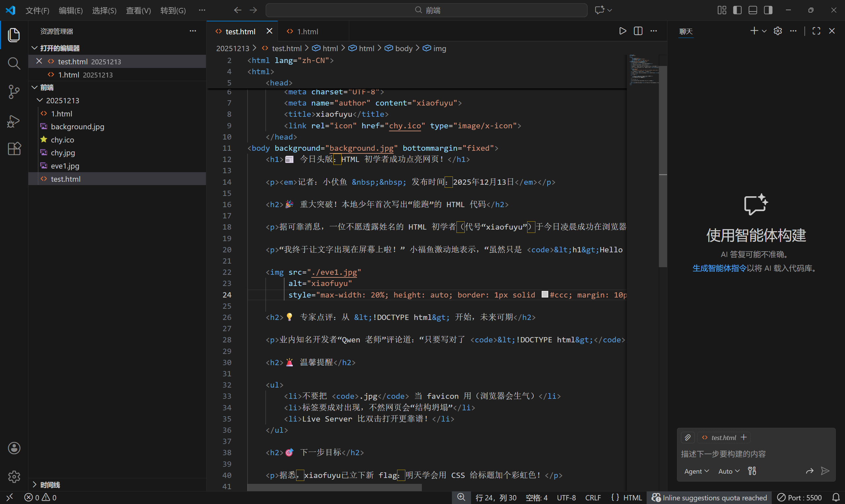The width and height of the screenshot is (845, 504).
Task: Configure chat tools icon
Action: tap(752, 471)
